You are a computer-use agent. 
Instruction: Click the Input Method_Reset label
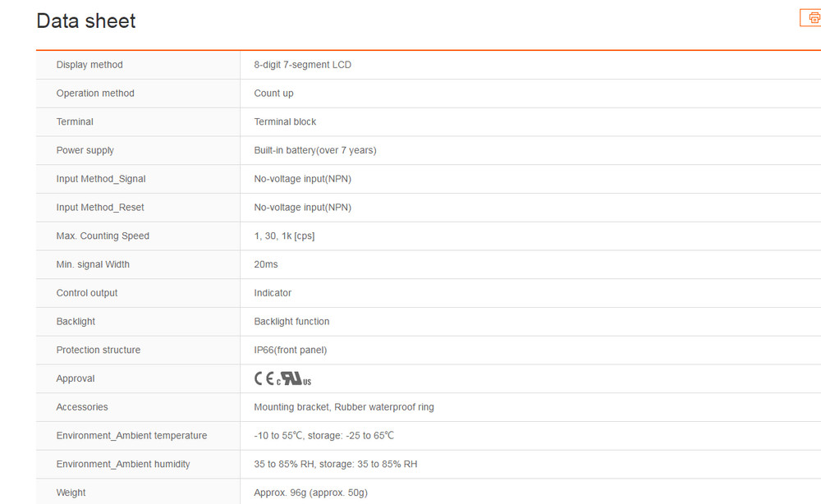click(100, 208)
